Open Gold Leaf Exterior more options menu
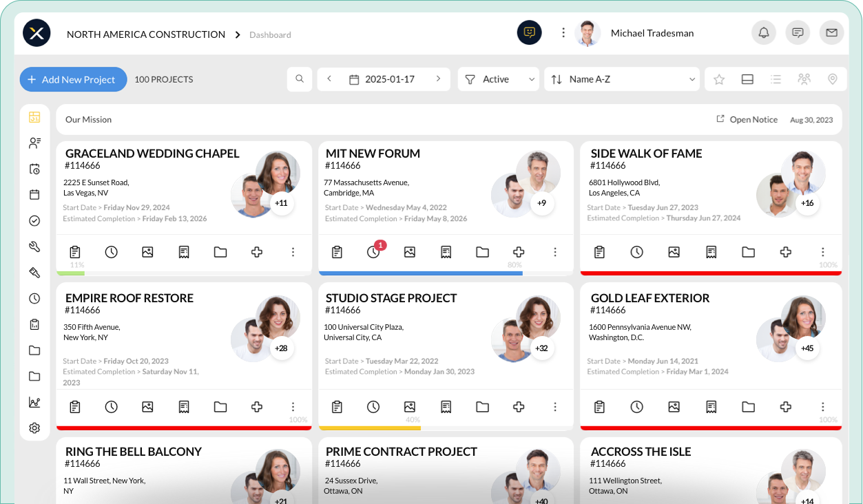Image resolution: width=863 pixels, height=504 pixels. [x=822, y=407]
